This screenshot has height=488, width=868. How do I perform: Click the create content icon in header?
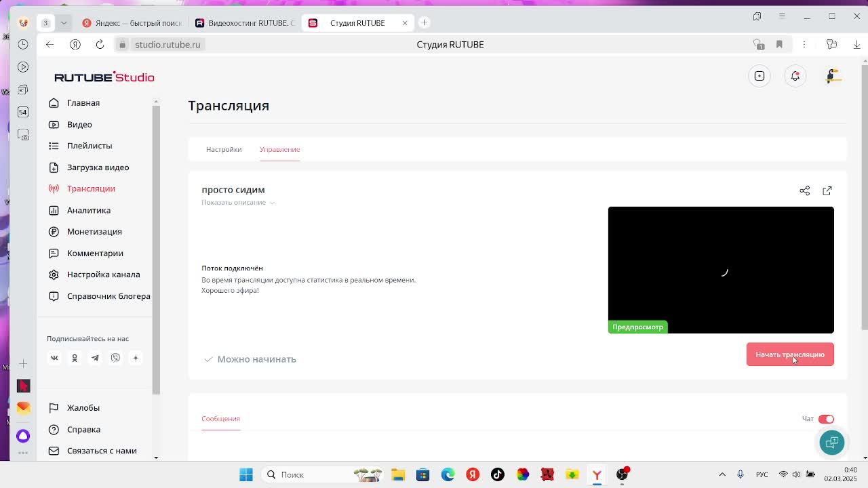coord(759,76)
